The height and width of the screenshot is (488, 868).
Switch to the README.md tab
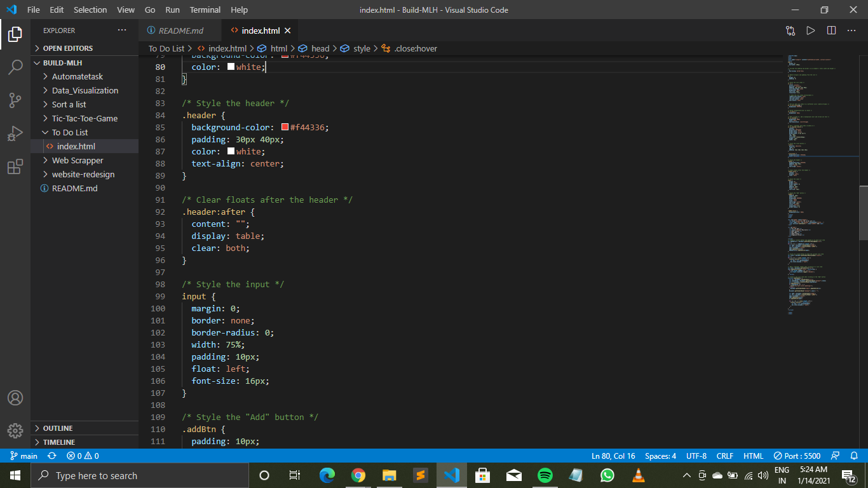pos(180,30)
